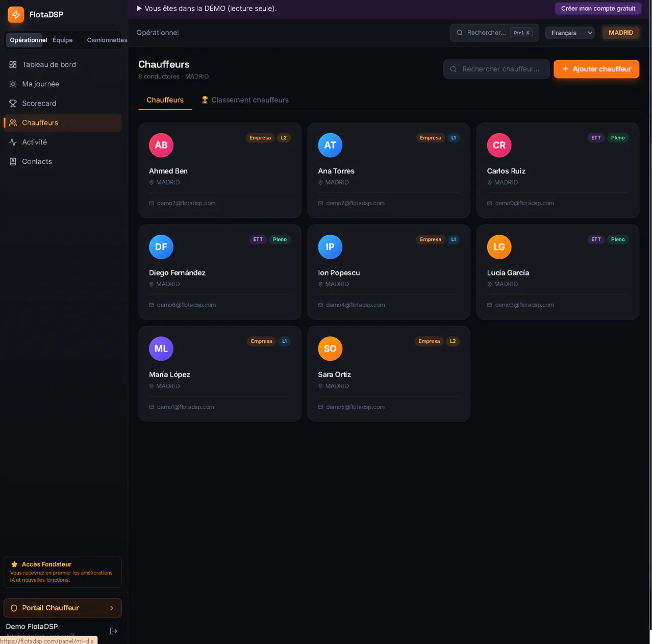
Task: Click the logout icon next to Demo FlotaDSP
Action: (113, 631)
